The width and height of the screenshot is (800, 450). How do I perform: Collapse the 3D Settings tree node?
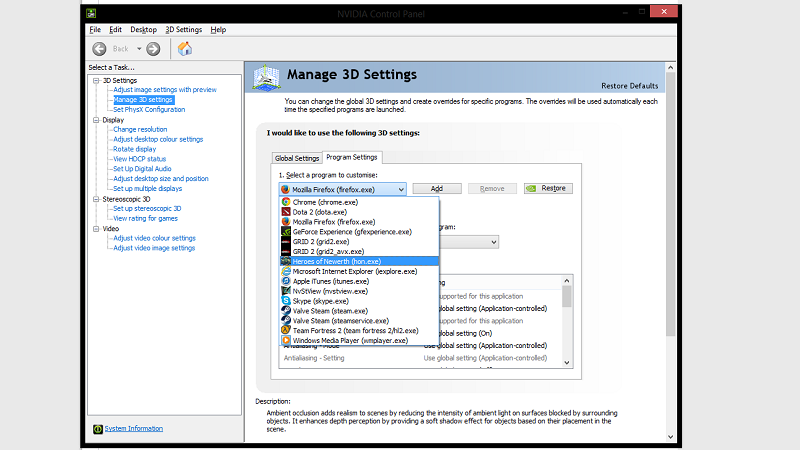pos(96,81)
